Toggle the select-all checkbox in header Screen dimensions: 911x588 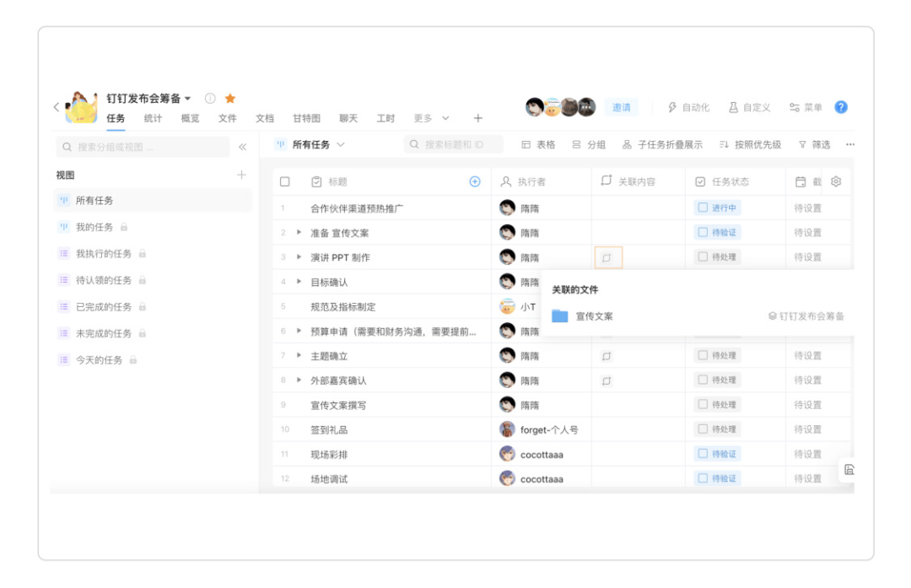284,181
